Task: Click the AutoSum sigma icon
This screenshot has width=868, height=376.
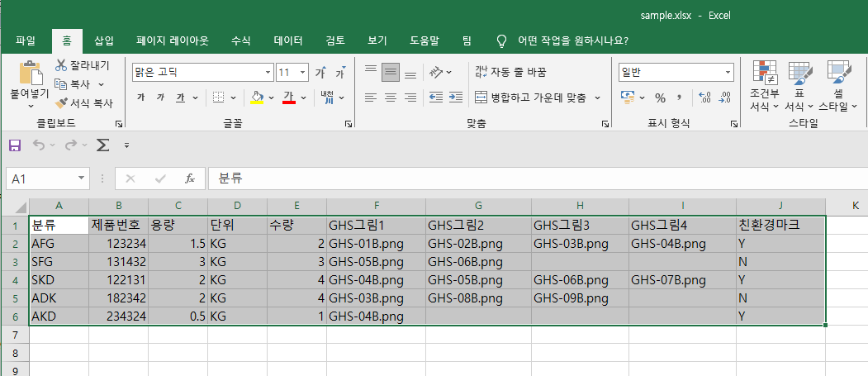Action: tap(102, 145)
